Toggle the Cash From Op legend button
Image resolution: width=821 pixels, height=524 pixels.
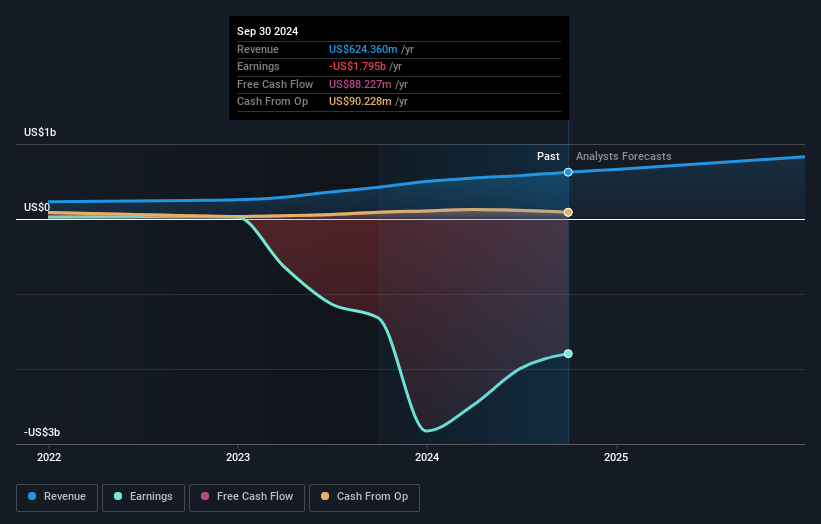click(364, 497)
